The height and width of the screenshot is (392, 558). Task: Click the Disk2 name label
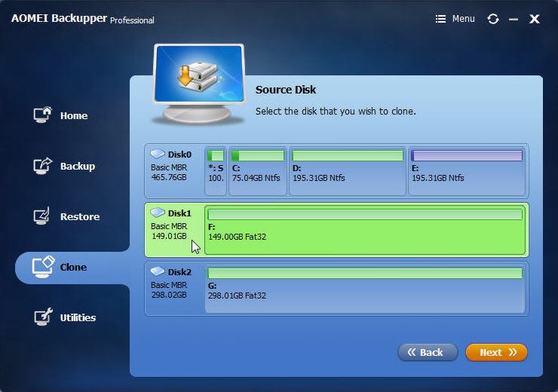tap(179, 272)
